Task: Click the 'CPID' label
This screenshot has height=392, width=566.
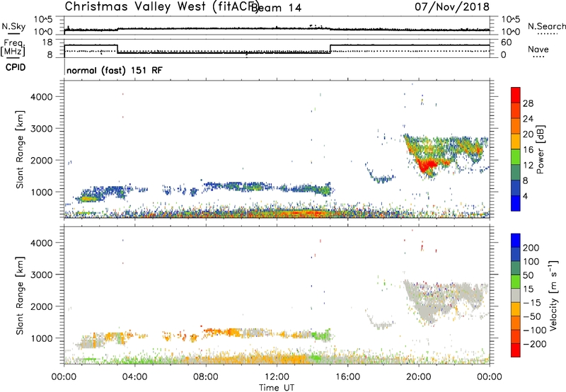Action: (x=16, y=67)
